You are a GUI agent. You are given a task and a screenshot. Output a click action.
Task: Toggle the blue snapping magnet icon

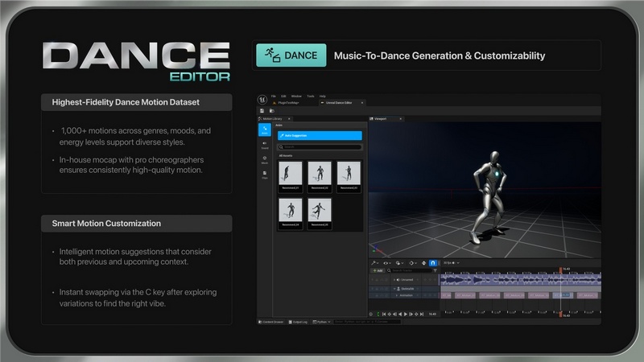[431, 262]
